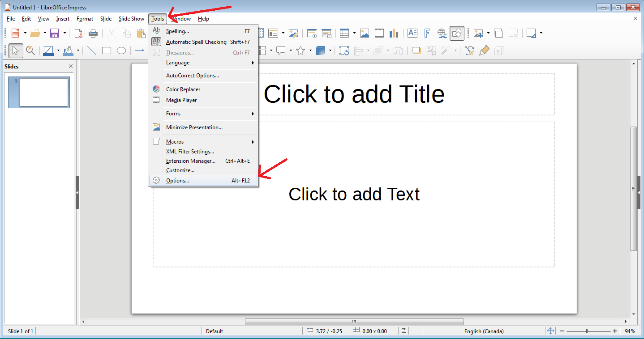The image size is (644, 339).
Task: Select Customize in Tools menu
Action: pyautogui.click(x=203, y=170)
